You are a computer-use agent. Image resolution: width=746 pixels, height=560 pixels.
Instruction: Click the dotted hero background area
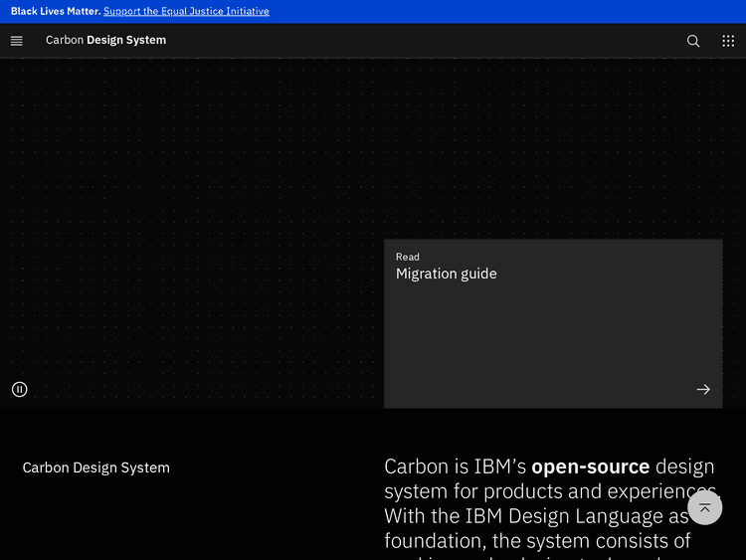tap(189, 199)
